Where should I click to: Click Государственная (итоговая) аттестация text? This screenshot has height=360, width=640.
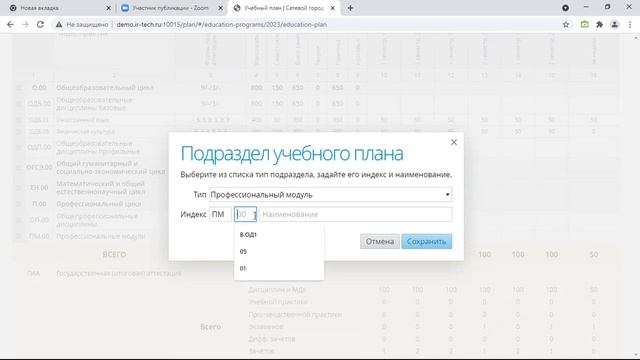pos(119,273)
